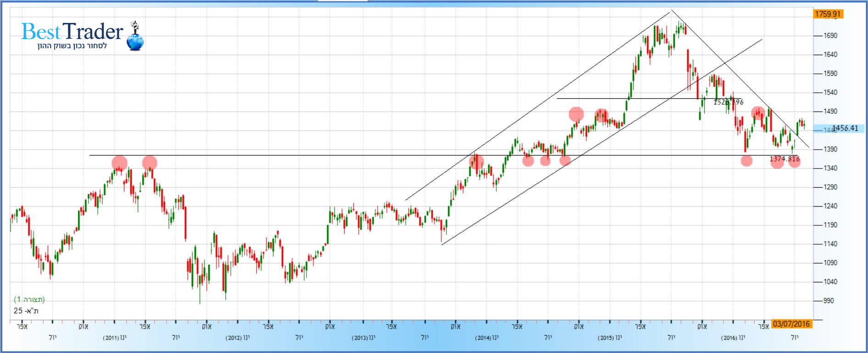Screen dimensions: 868x353
Task: Click the green (תצורה 1) configuration label
Action: click(x=29, y=300)
